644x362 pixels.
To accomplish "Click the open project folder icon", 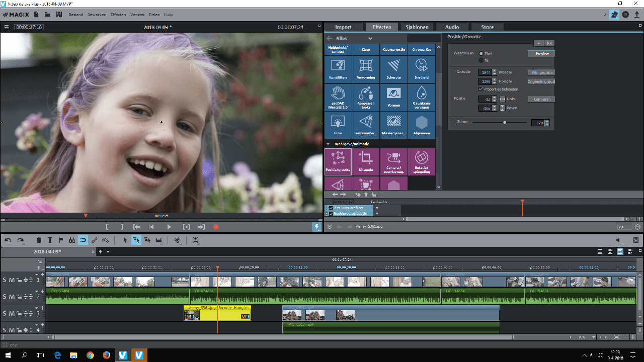I will [x=47, y=15].
